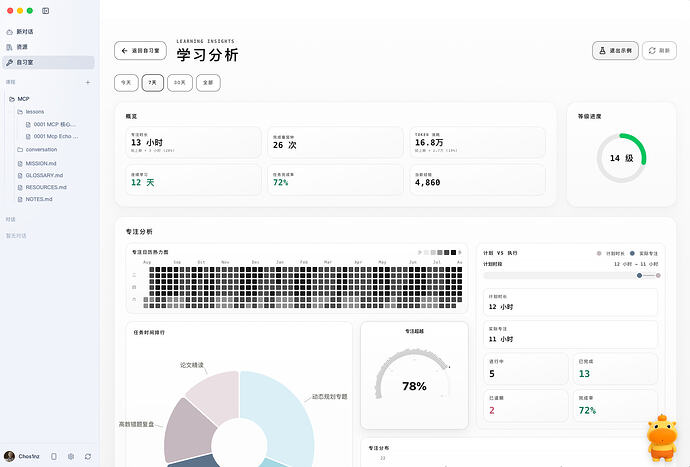Viewport: 690px width, 467px height.
Task: Click the 新对话 cloud icon in sidebar
Action: pyautogui.click(x=10, y=32)
